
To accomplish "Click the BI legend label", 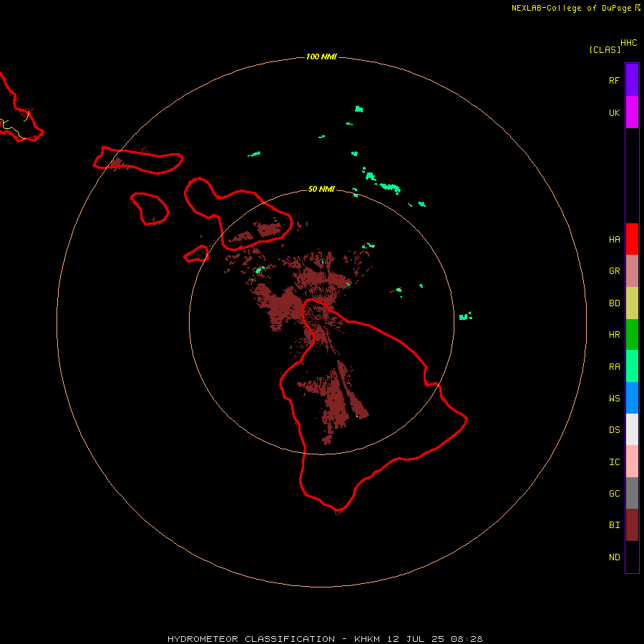I will pos(614,525).
